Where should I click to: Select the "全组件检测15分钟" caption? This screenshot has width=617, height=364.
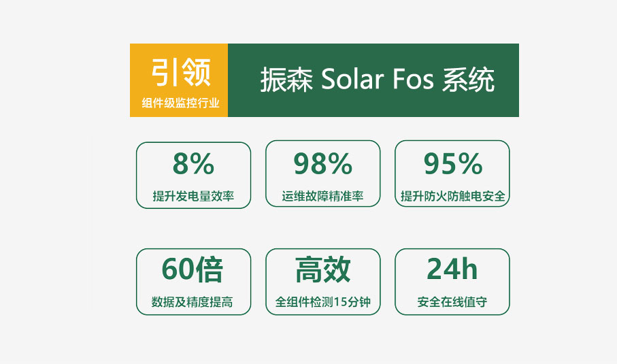[x=322, y=302]
